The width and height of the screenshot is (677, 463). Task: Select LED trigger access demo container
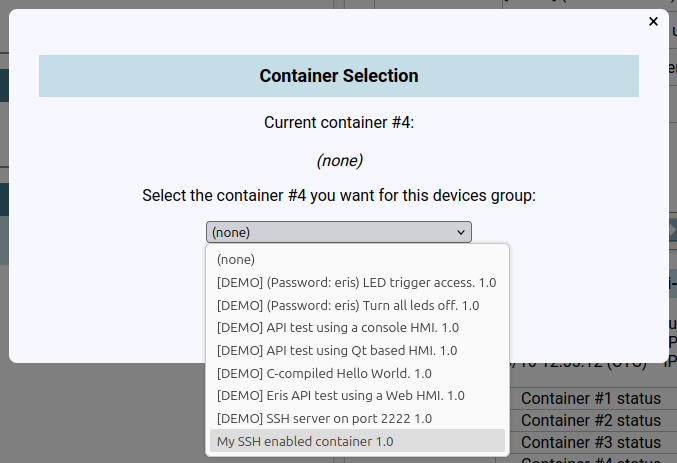357,282
